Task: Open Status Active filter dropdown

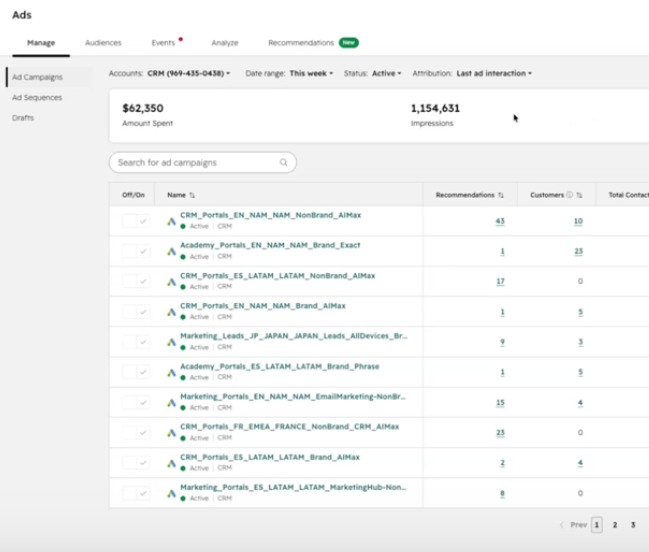Action: pos(387,73)
